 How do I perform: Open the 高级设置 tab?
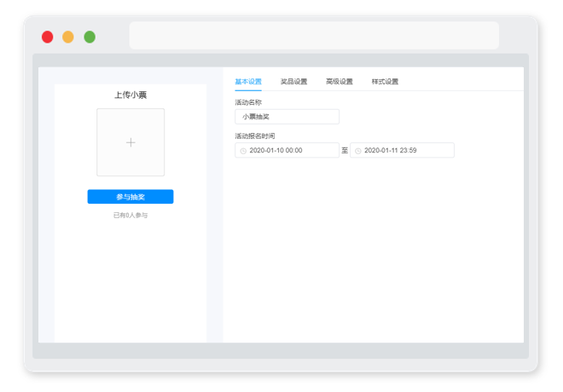[x=340, y=82]
